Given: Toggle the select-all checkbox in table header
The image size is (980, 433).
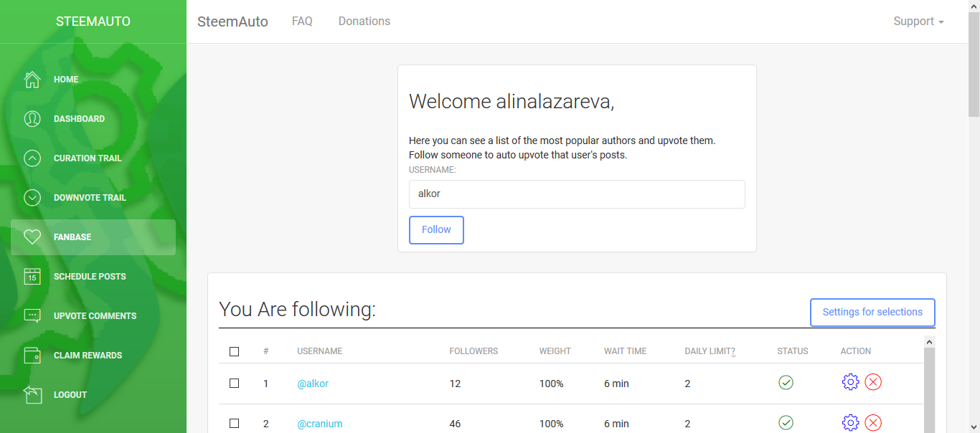Looking at the screenshot, I should [x=234, y=351].
